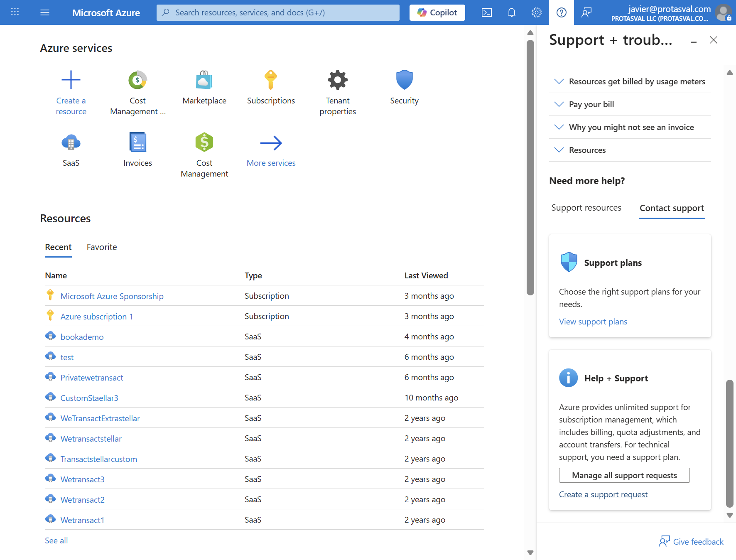
Task: Select the Support resources tab
Action: pos(586,208)
